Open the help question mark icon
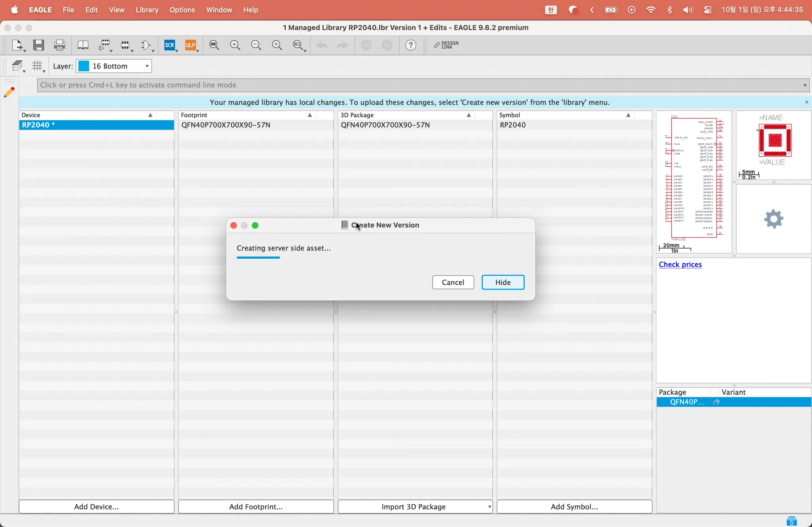The height and width of the screenshot is (527, 812). point(411,45)
